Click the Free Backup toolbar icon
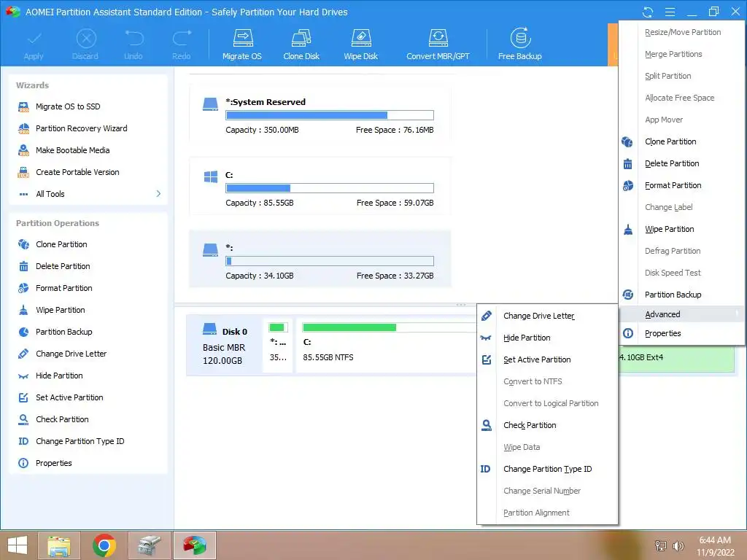747x560 pixels. pos(519,44)
